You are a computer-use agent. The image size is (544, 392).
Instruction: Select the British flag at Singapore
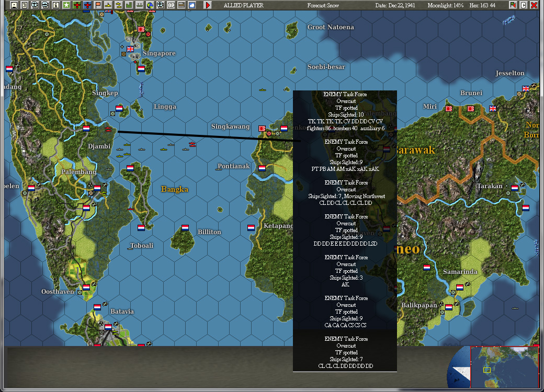(130, 49)
